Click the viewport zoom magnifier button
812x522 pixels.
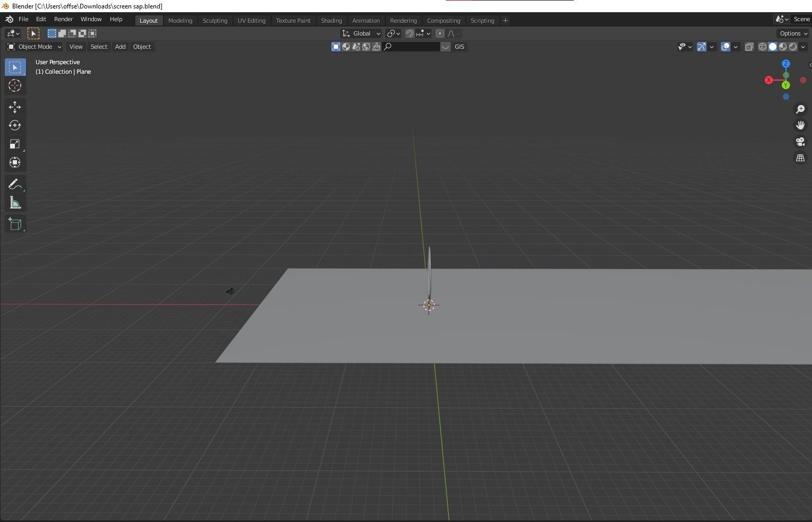pyautogui.click(x=800, y=109)
